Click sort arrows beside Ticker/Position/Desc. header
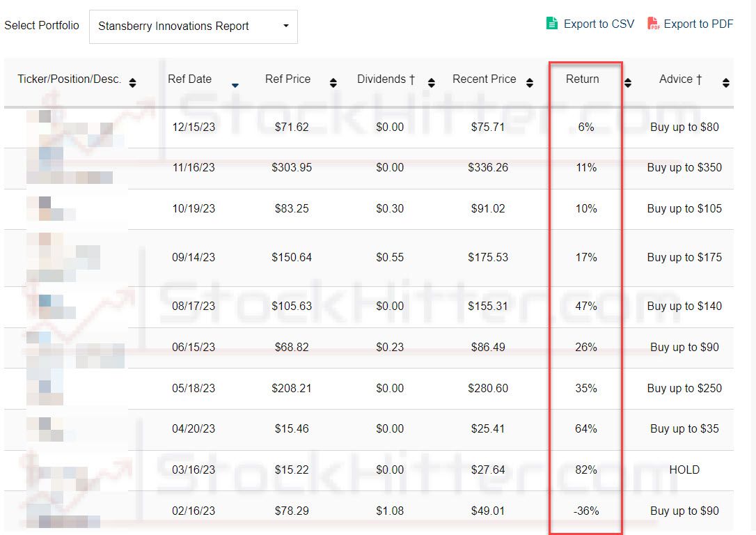Screen dimensions: 756x535 (x=132, y=83)
